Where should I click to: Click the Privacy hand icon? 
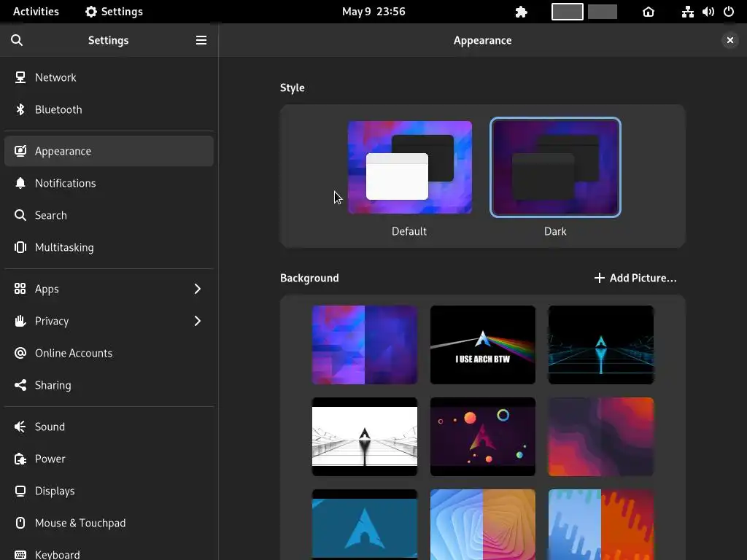20,321
